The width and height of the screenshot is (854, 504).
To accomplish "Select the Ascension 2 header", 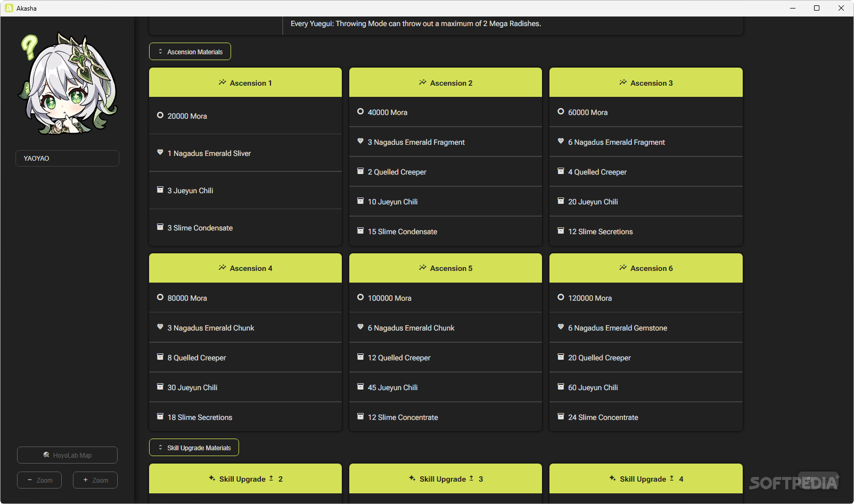I will [x=446, y=82].
